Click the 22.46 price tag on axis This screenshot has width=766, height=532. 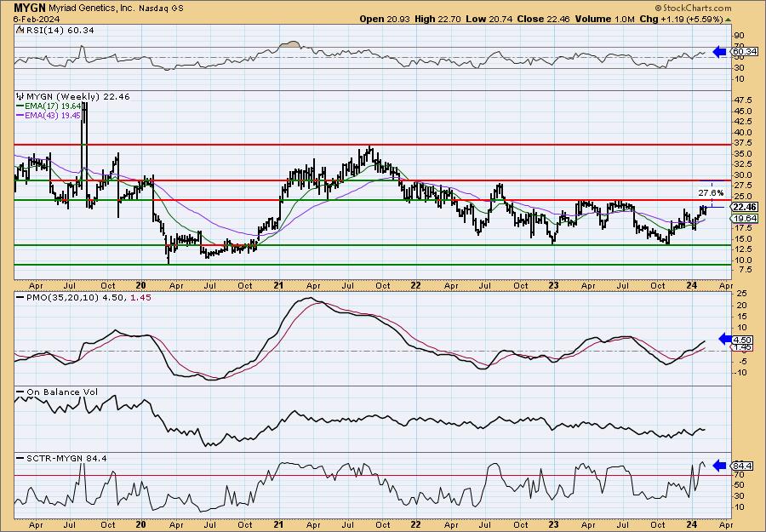pos(746,207)
